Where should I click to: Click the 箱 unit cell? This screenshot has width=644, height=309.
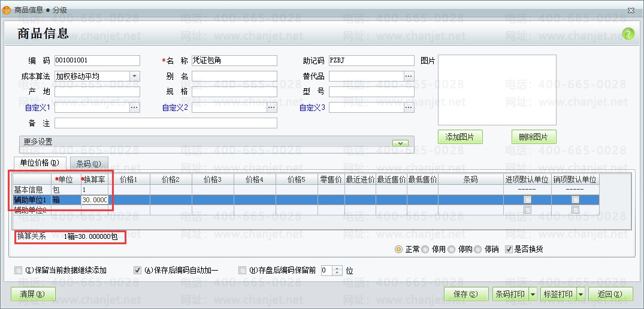pyautogui.click(x=66, y=200)
